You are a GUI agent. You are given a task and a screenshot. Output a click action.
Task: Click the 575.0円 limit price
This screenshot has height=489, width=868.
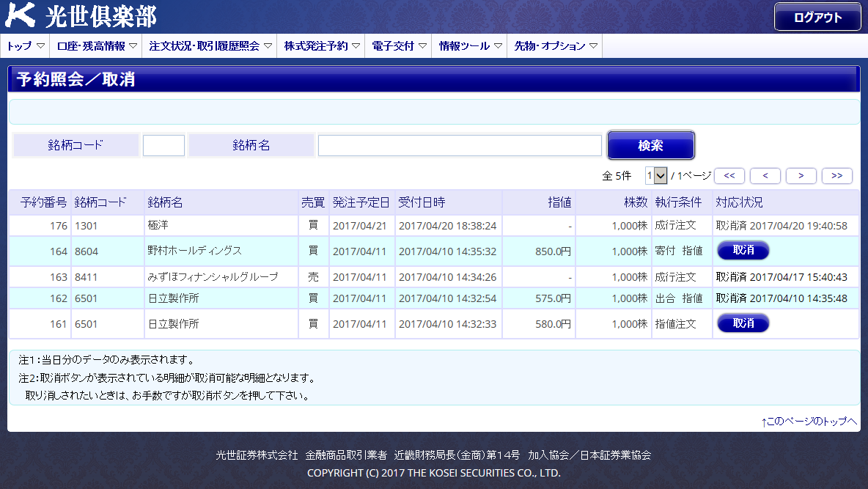(553, 298)
